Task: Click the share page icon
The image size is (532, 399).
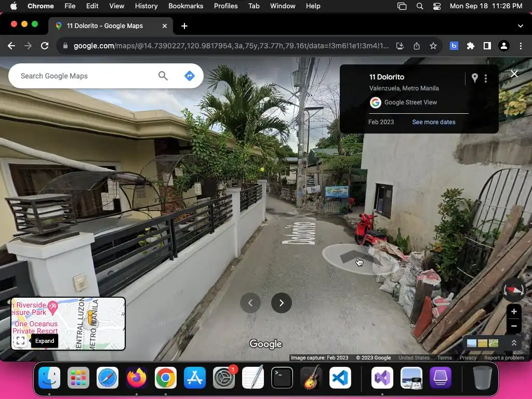Action: click(x=417, y=46)
